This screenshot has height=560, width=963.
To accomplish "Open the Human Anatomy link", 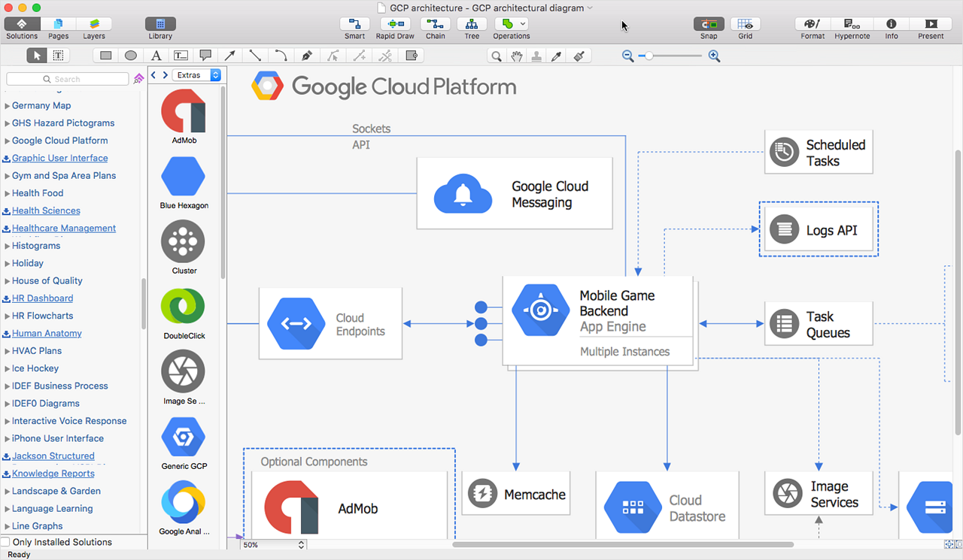I will (x=47, y=333).
